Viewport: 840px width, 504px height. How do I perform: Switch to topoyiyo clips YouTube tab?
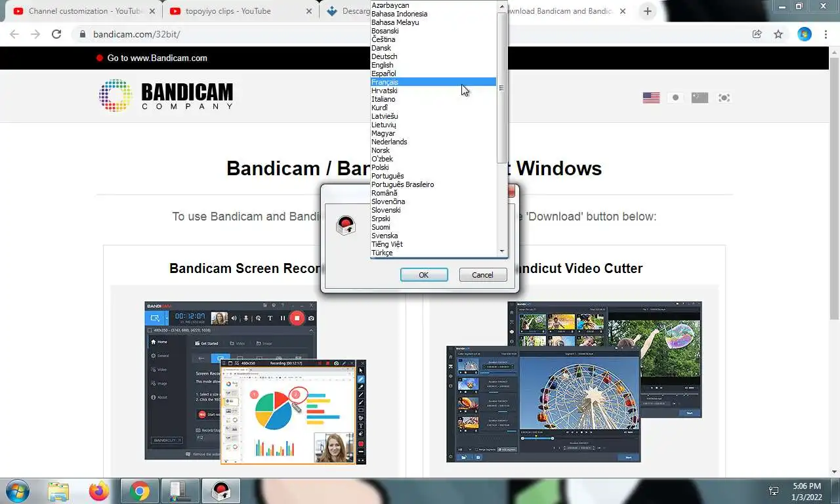pyautogui.click(x=240, y=11)
